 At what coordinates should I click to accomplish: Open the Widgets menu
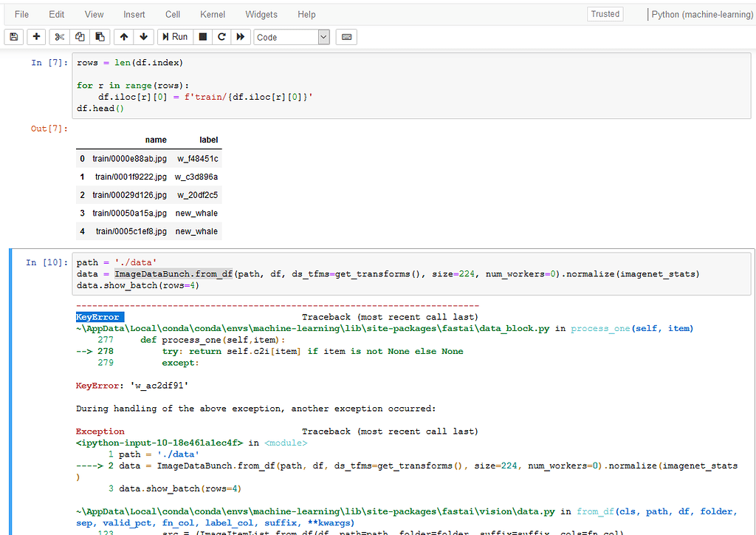click(261, 14)
